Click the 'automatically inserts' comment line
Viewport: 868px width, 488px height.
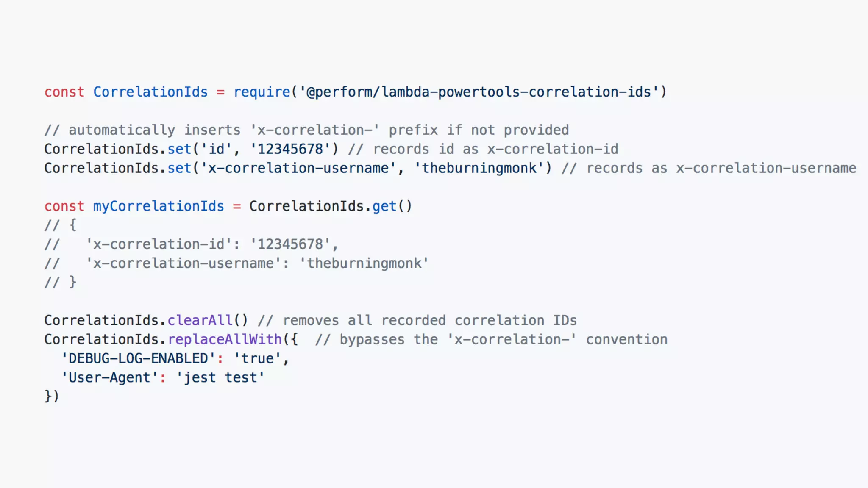[306, 130]
